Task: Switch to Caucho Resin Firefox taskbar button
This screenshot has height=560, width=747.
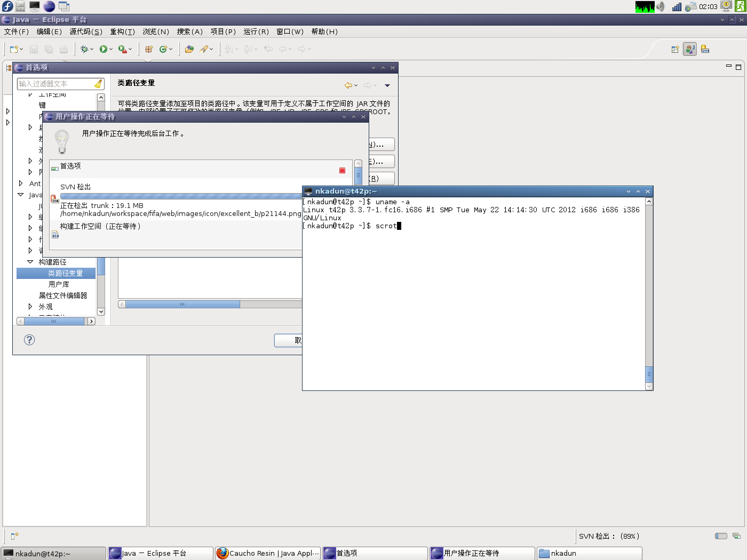Action: point(268,554)
